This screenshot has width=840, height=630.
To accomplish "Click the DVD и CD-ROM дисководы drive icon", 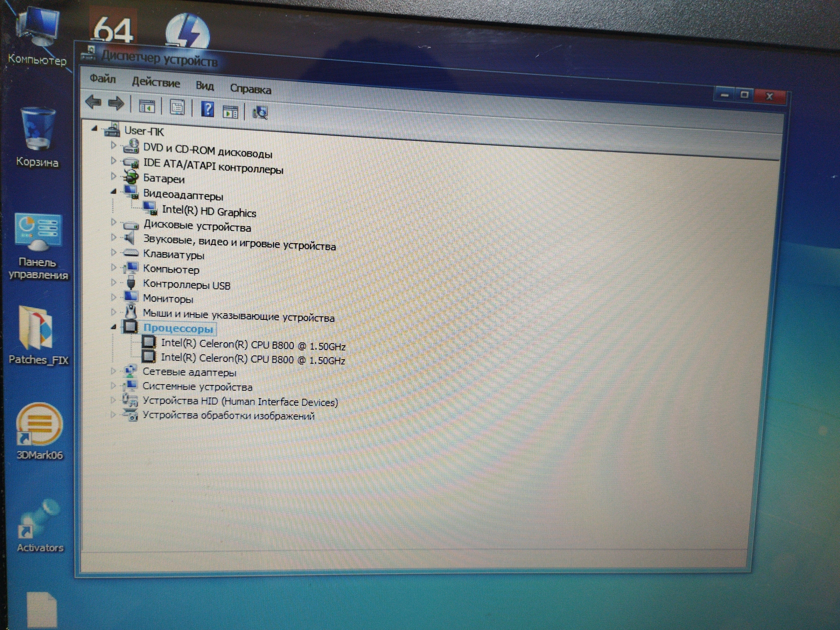I will [130, 147].
